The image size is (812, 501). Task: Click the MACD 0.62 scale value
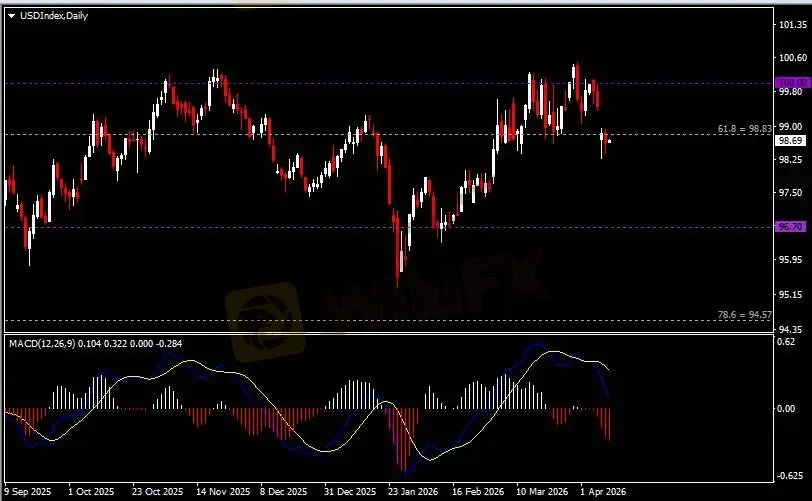788,343
